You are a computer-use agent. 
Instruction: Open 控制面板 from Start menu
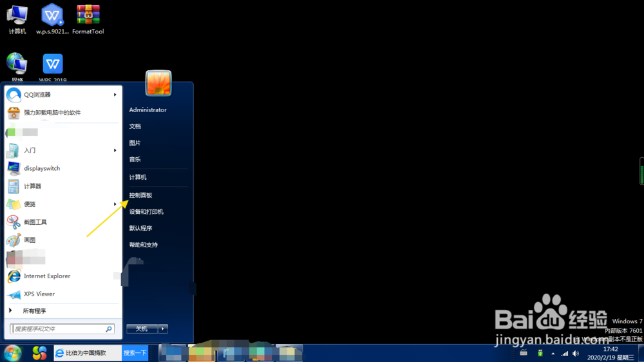(x=141, y=195)
